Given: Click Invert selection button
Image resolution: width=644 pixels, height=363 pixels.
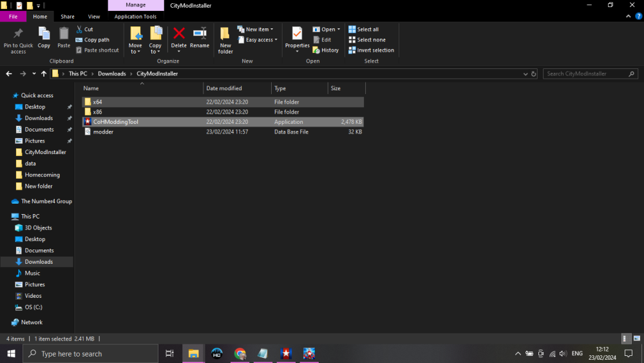Looking at the screenshot, I should (x=372, y=50).
